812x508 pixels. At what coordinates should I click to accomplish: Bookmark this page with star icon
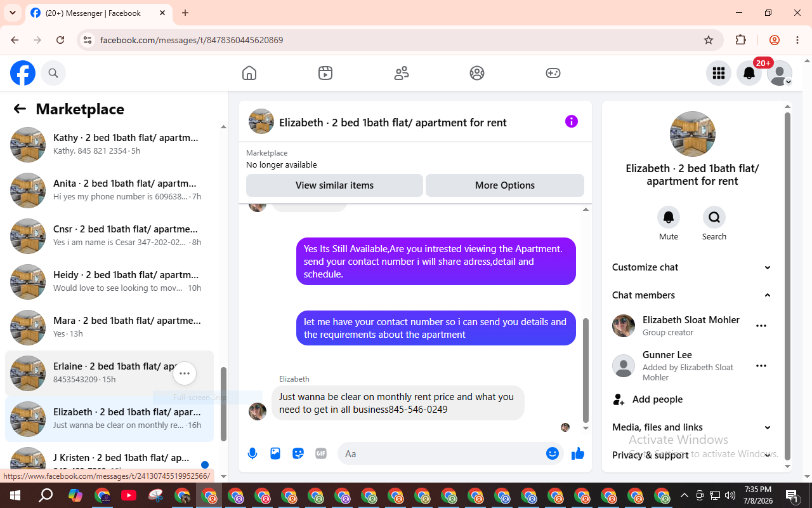point(709,40)
